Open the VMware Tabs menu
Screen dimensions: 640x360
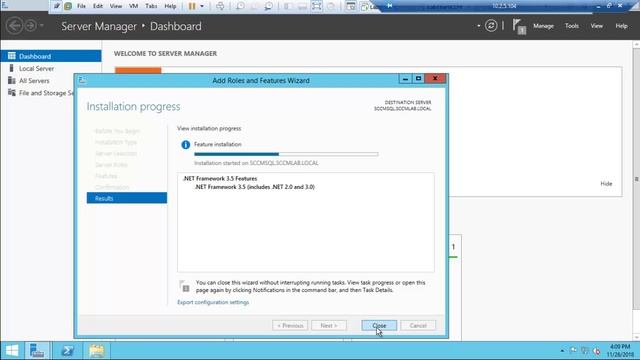[x=151, y=6]
